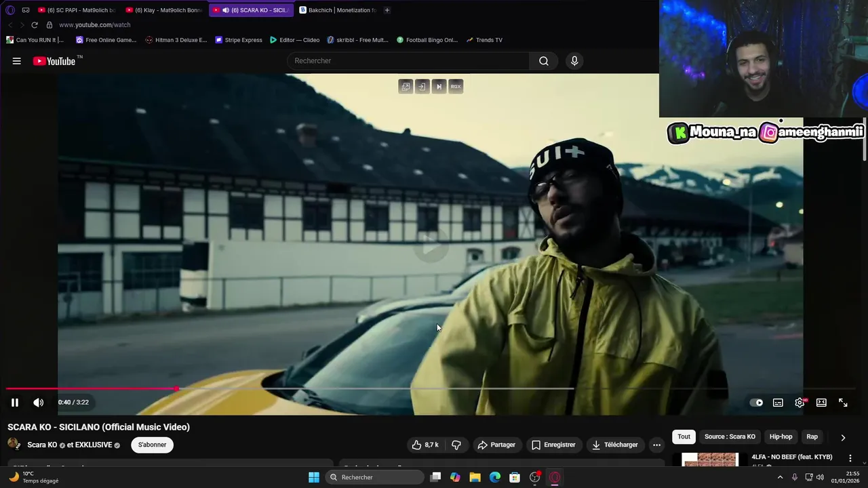The image size is (868, 488).
Task: Open the clock showing 21:55
Action: (x=847, y=477)
